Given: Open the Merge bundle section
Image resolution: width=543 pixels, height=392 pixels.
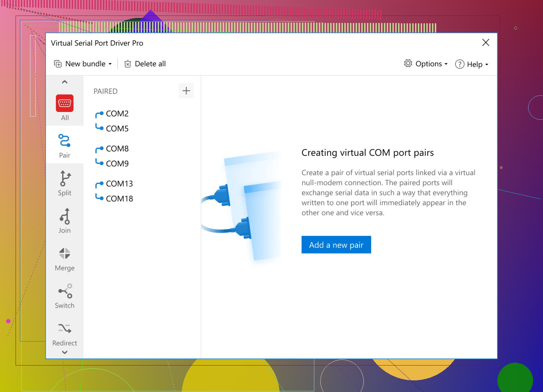Looking at the screenshot, I should [65, 254].
